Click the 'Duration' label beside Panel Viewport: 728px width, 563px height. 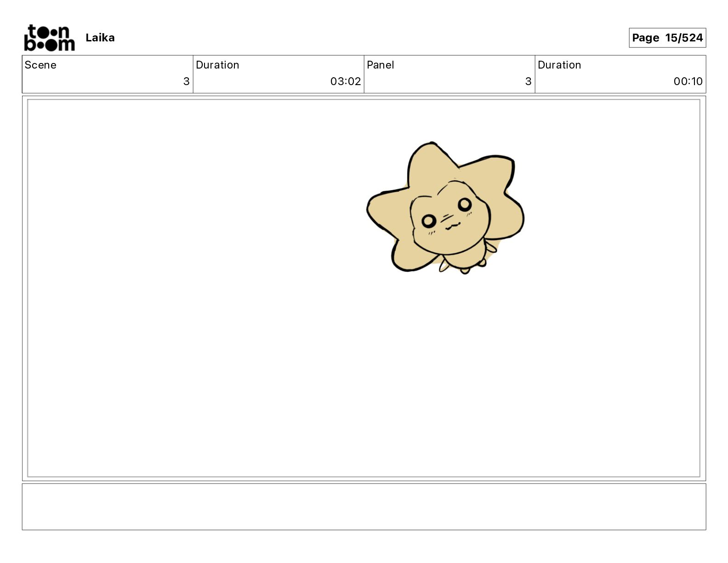pos(559,65)
